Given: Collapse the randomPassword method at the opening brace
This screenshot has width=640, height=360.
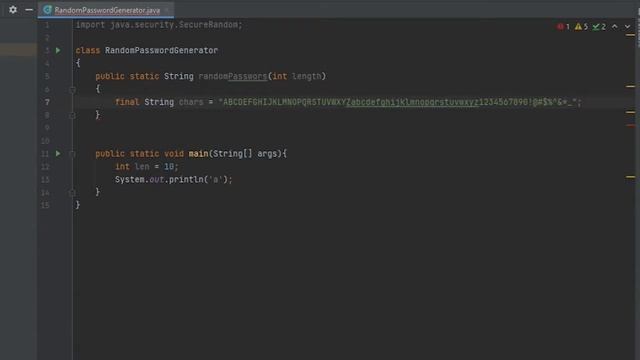Looking at the screenshot, I should [72, 89].
